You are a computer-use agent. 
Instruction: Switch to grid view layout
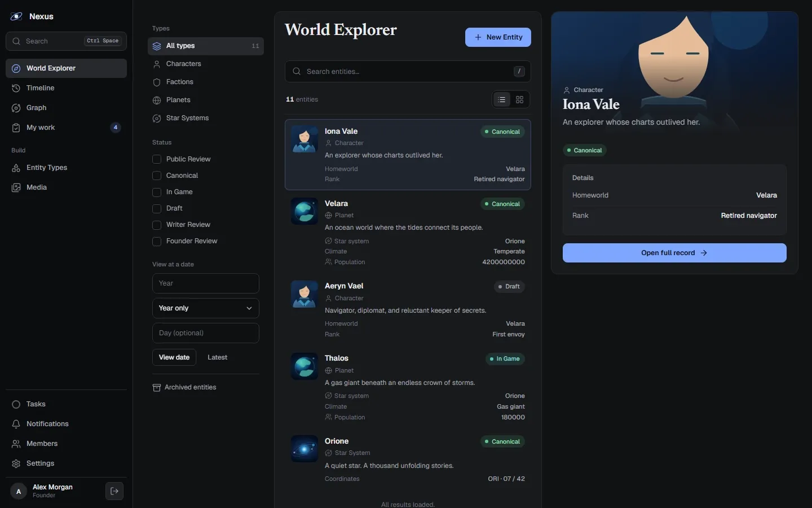click(x=520, y=99)
